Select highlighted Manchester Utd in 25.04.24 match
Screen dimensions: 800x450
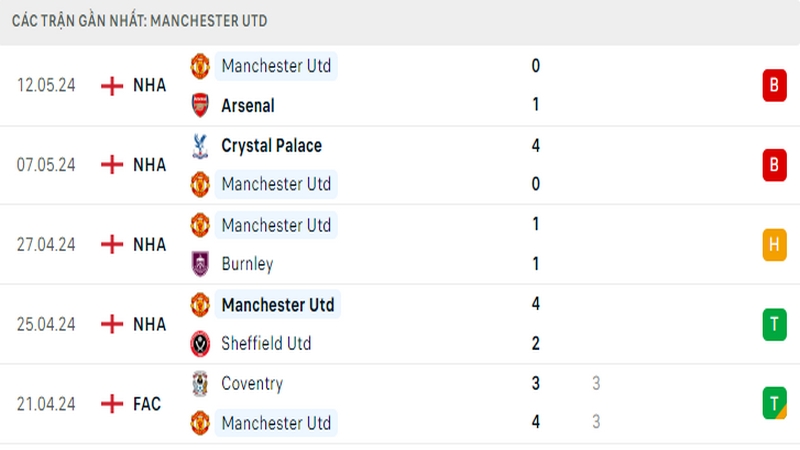tap(278, 305)
